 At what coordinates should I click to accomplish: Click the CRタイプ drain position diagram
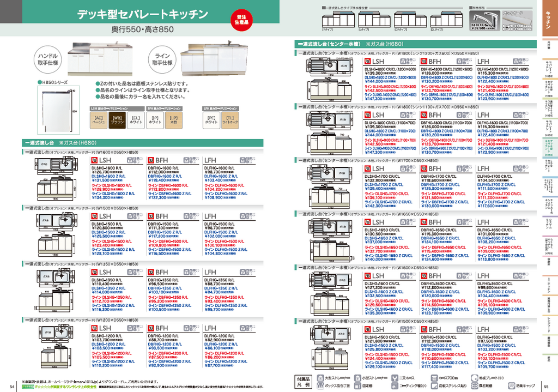[x=411, y=19]
